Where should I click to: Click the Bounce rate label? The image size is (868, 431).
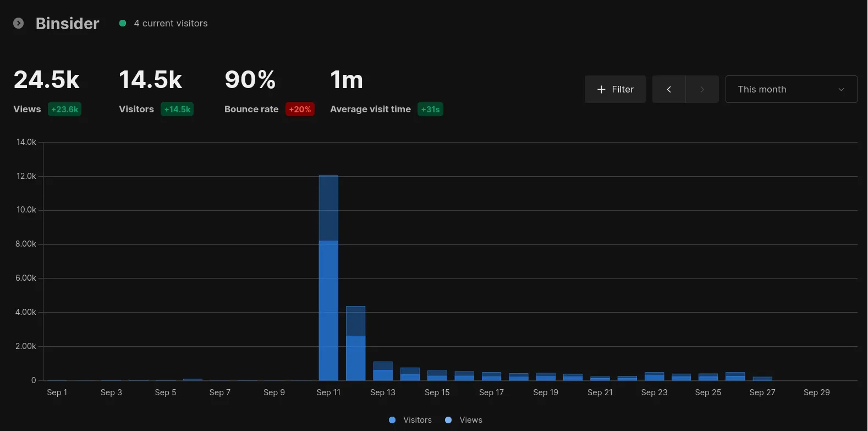(x=251, y=109)
